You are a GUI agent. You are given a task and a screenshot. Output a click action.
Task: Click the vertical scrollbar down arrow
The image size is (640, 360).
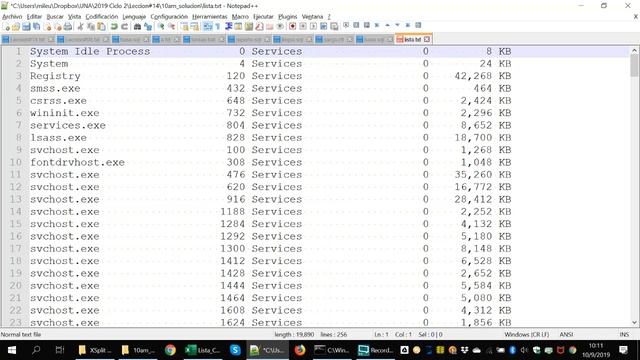634,322
